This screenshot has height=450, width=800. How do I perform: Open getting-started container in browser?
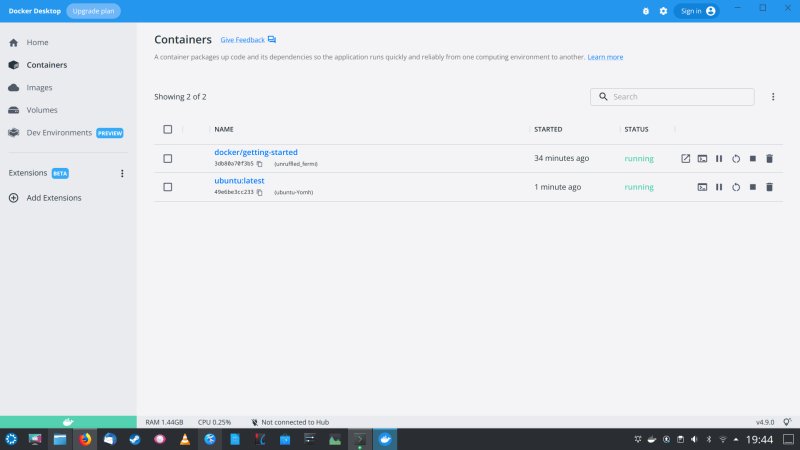click(x=685, y=158)
